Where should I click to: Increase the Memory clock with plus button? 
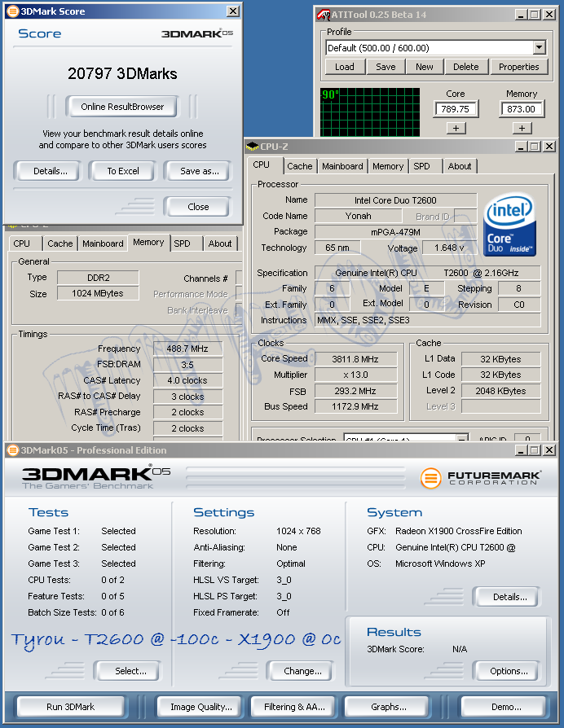click(x=522, y=128)
